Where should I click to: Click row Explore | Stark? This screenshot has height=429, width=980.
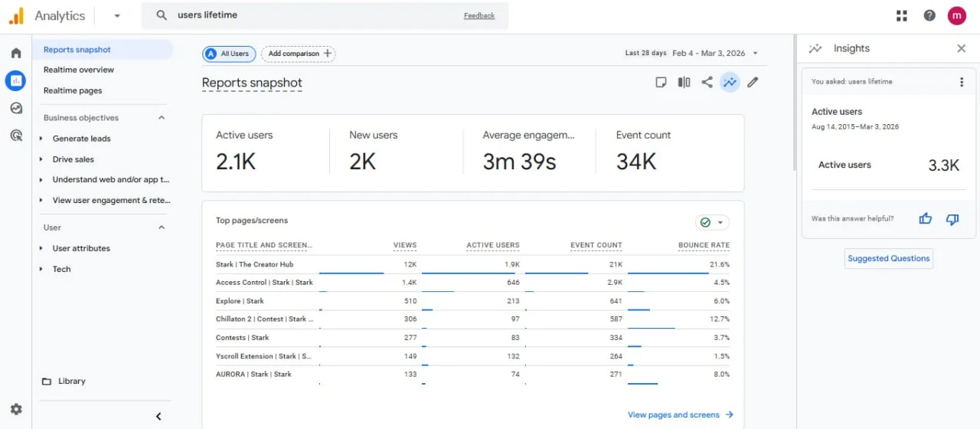point(472,301)
